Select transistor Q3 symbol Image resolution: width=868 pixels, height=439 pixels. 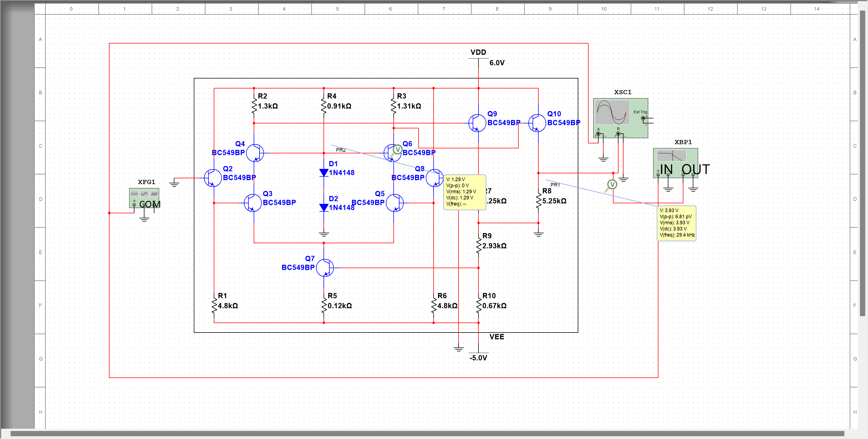click(x=252, y=203)
